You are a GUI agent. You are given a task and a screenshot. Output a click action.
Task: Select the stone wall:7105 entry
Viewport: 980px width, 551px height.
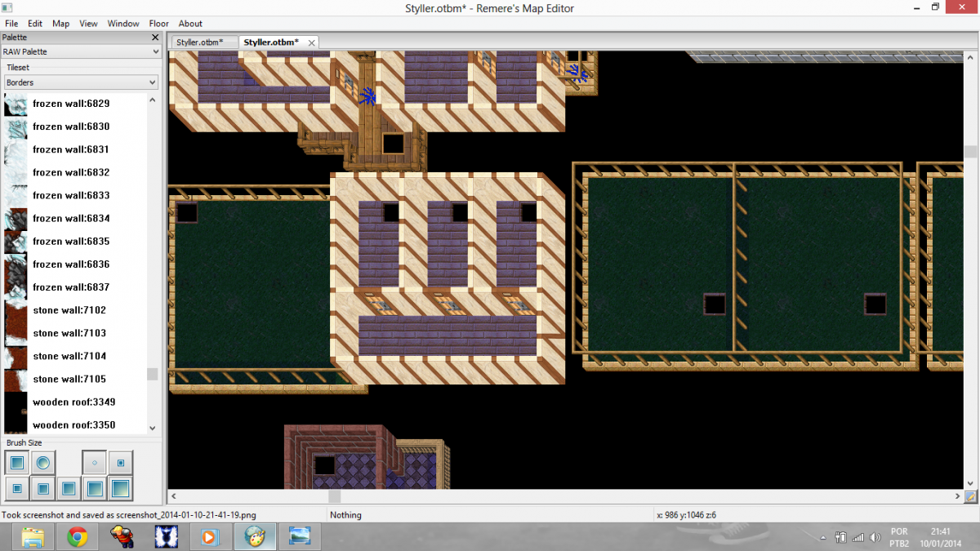pyautogui.click(x=75, y=378)
